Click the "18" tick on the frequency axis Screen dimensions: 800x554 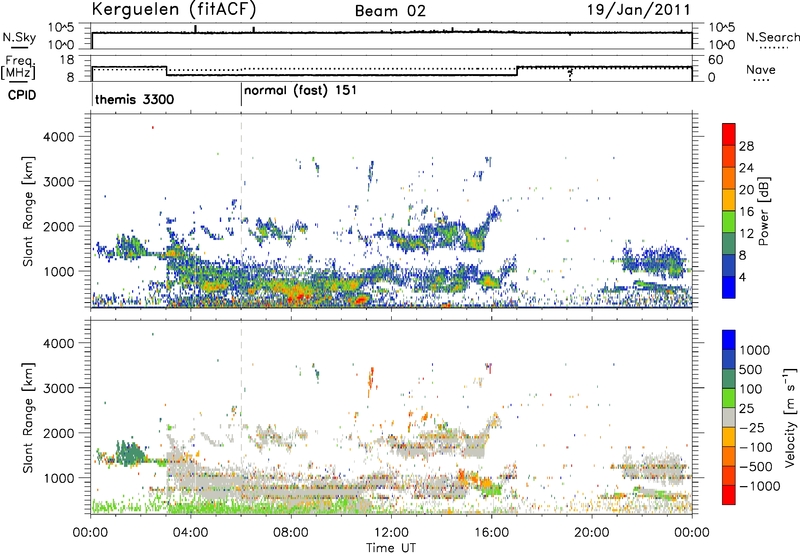[67, 60]
